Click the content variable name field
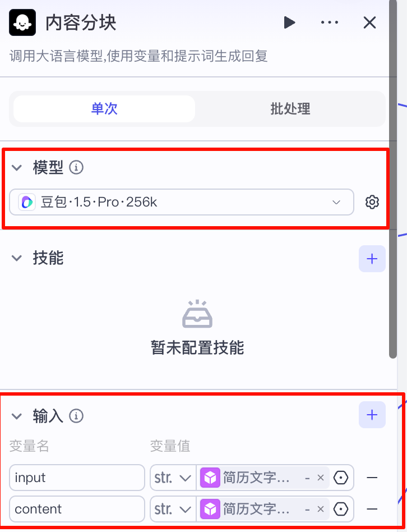Viewport: 407px width, 532px height. (x=77, y=509)
